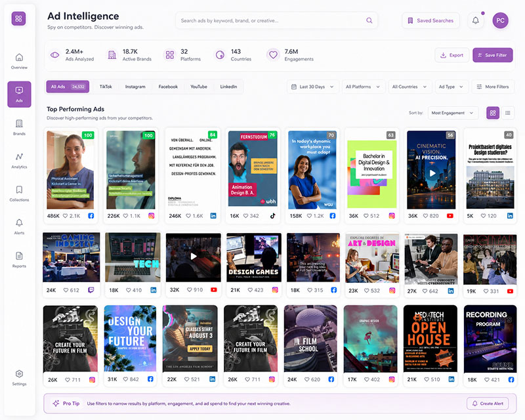Screen dimensions: 525x420
Task: Click the eye icon beside Ads Analyzed
Action: (x=55, y=55)
